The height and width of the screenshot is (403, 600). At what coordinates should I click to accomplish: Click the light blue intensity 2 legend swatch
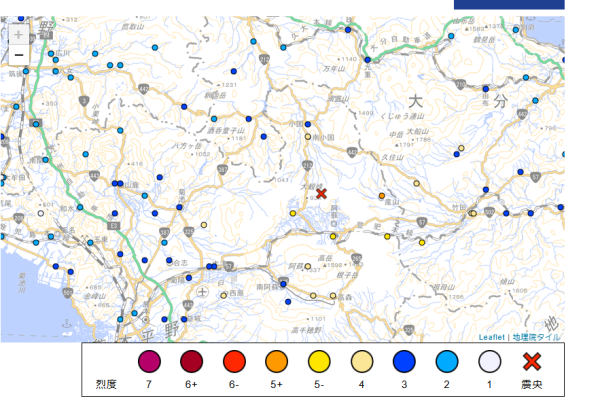tap(447, 361)
